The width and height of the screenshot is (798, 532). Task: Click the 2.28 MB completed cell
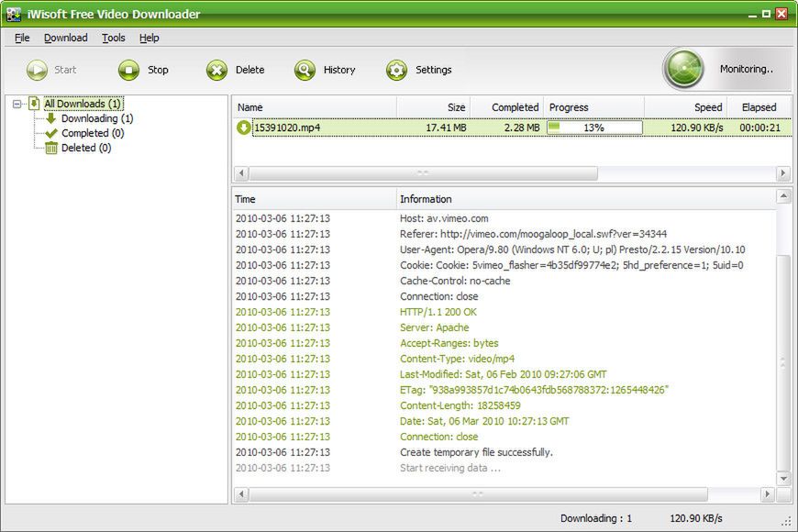point(522,127)
